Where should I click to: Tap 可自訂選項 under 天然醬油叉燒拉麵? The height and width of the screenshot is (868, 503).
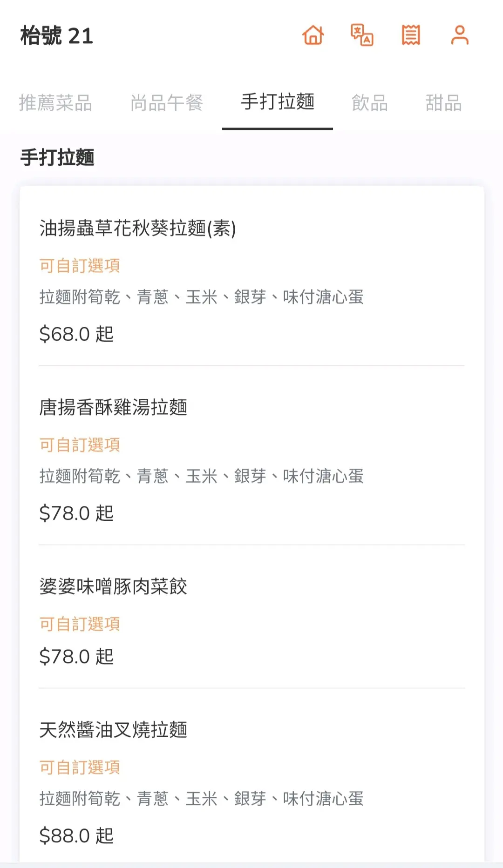click(80, 767)
